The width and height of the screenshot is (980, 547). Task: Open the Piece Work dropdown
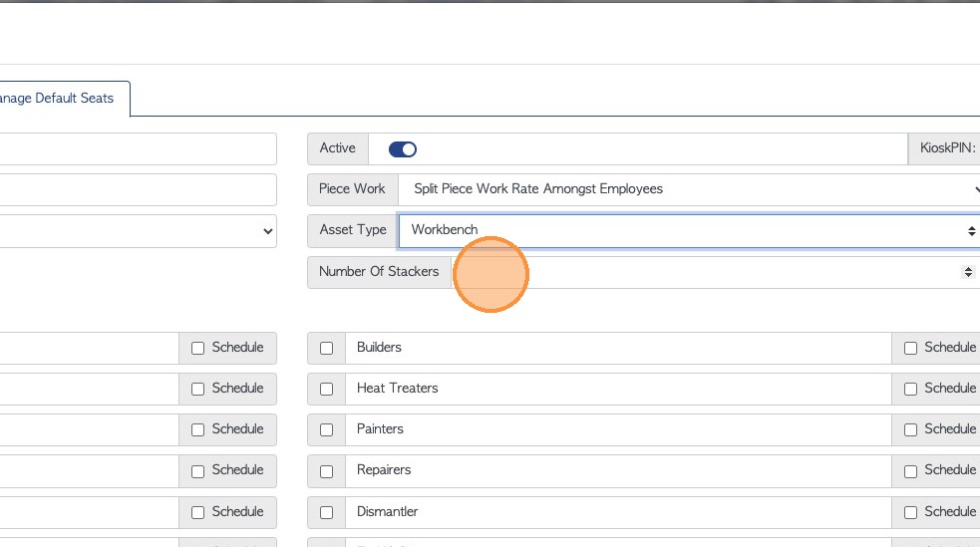(x=688, y=189)
